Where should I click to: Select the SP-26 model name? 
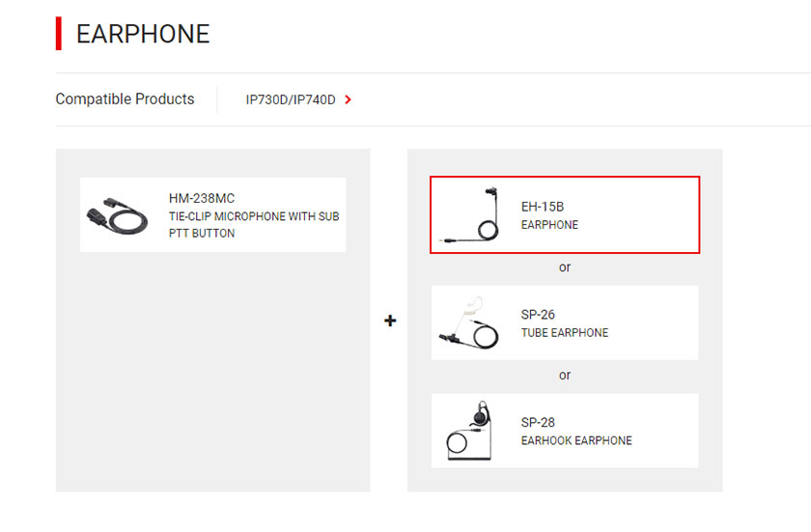click(538, 315)
